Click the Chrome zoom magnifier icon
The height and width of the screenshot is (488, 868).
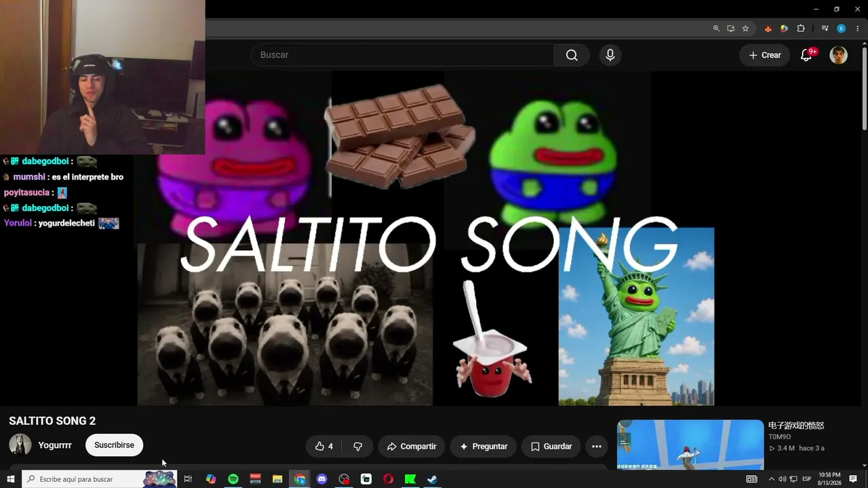coord(716,28)
